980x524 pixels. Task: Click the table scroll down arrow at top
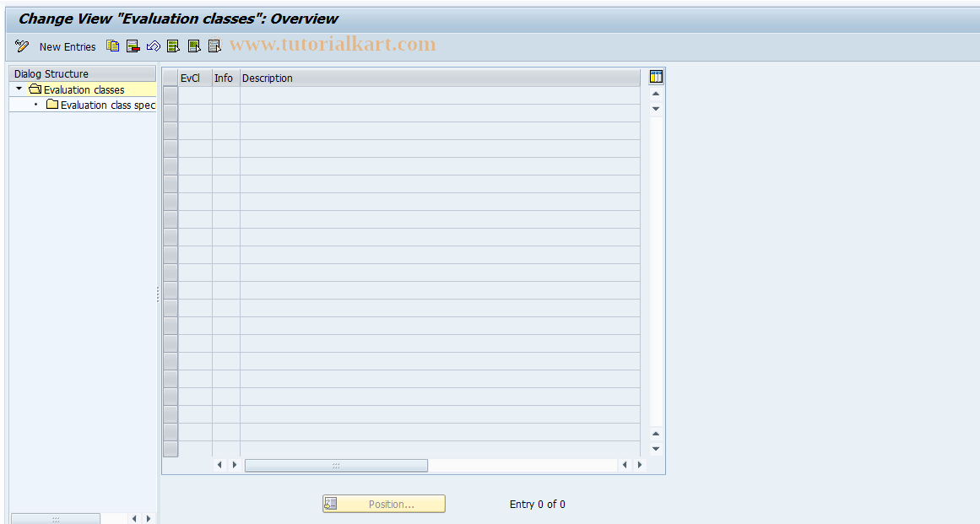[x=656, y=109]
